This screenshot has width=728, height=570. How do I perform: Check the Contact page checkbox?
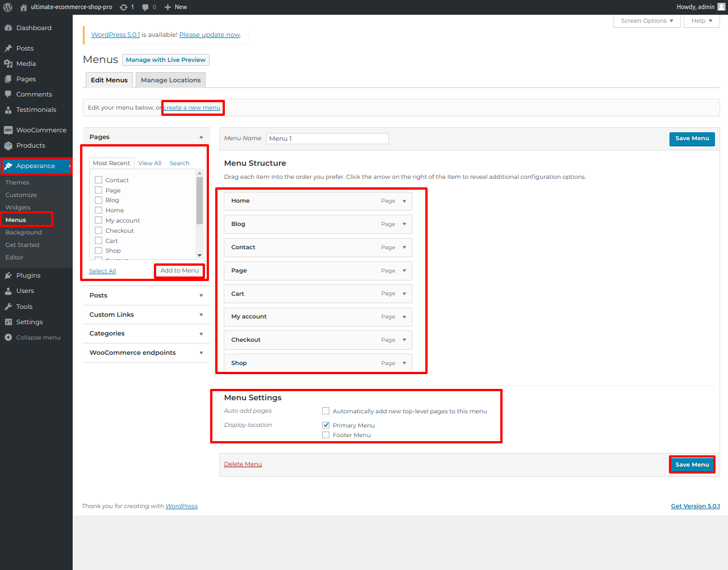coord(98,180)
